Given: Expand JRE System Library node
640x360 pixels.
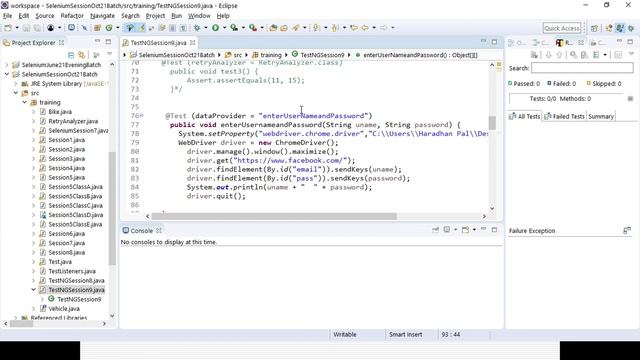Looking at the screenshot, I should (x=16, y=84).
